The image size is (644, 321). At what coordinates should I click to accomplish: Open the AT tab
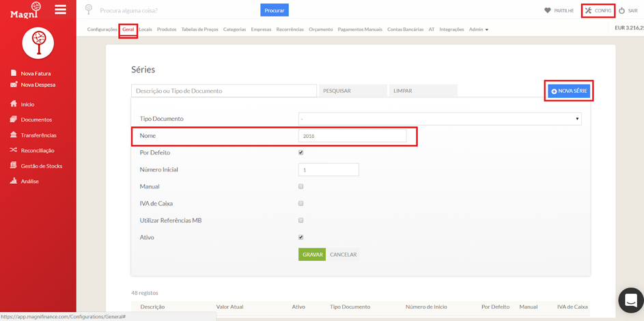(432, 29)
